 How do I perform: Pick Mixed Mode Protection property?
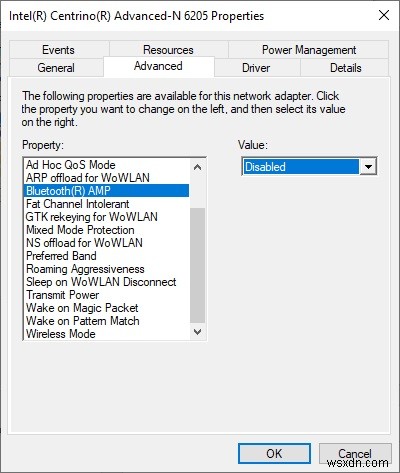pos(107,230)
